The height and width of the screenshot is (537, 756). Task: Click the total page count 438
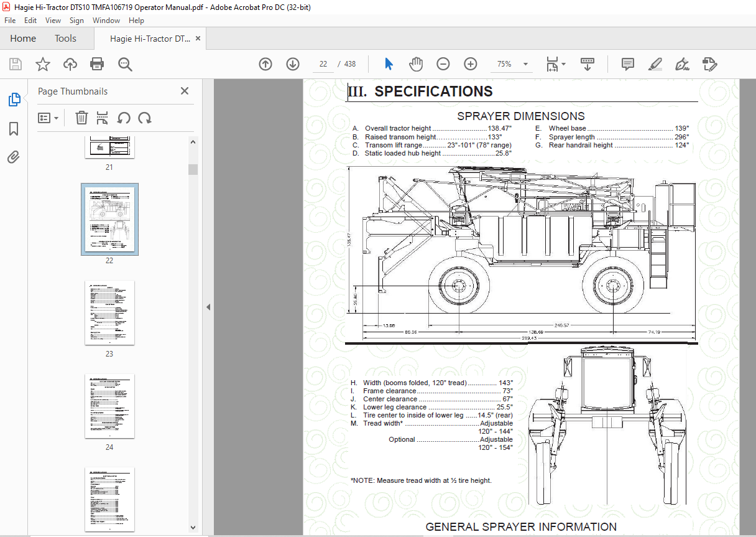click(350, 64)
